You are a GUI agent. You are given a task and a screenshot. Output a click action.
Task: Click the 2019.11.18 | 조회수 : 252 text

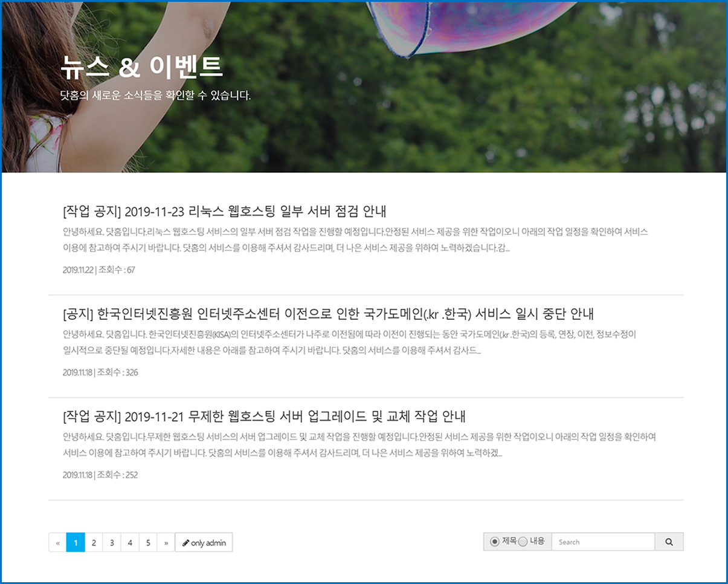(100, 475)
